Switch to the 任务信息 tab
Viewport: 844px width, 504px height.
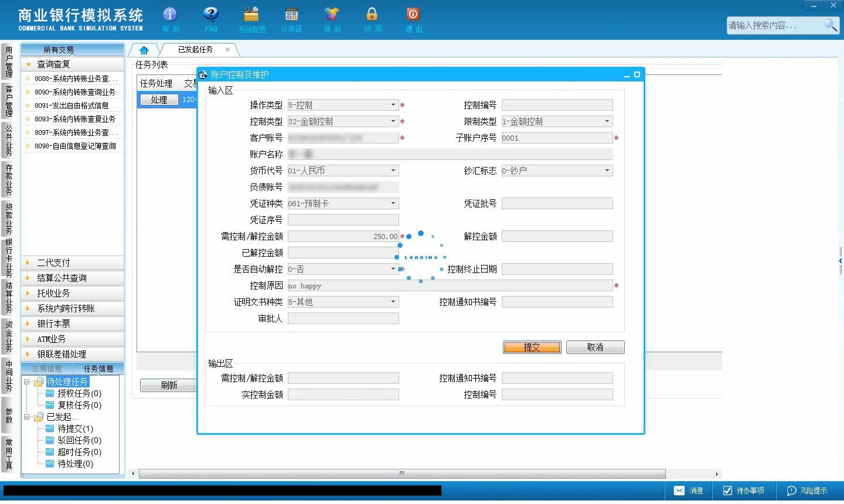click(x=98, y=369)
